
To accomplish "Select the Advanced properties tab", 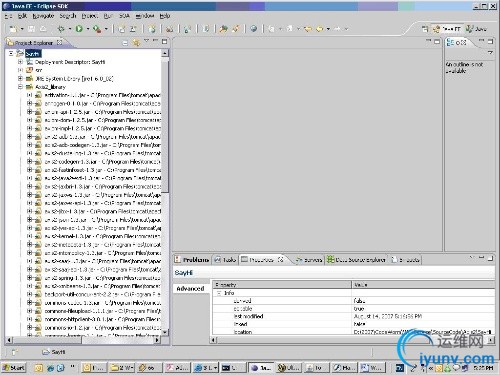I will [x=190, y=289].
